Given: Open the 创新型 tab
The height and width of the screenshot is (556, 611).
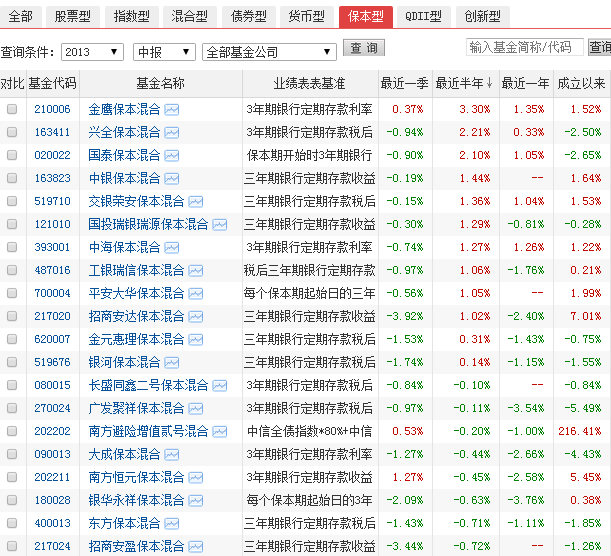Looking at the screenshot, I should pyautogui.click(x=482, y=17).
